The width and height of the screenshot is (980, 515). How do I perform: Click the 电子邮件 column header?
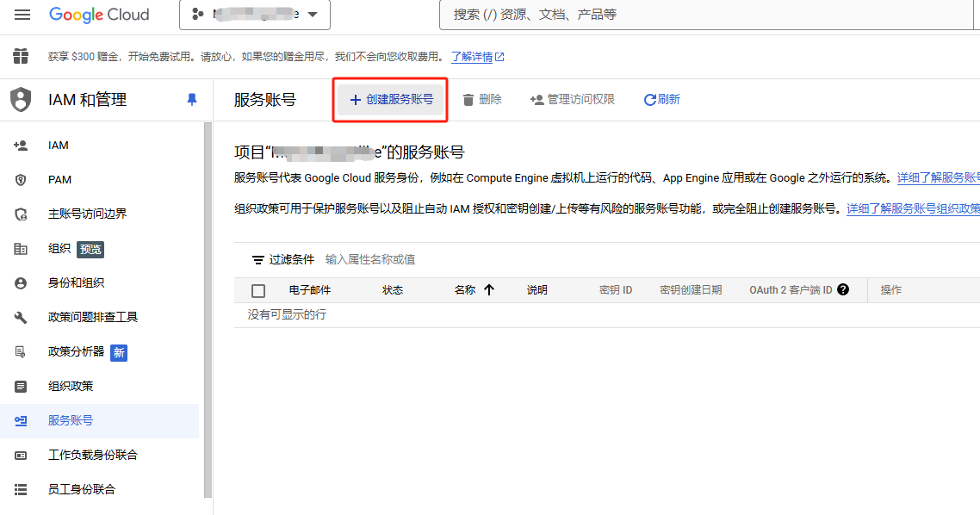[310, 290]
